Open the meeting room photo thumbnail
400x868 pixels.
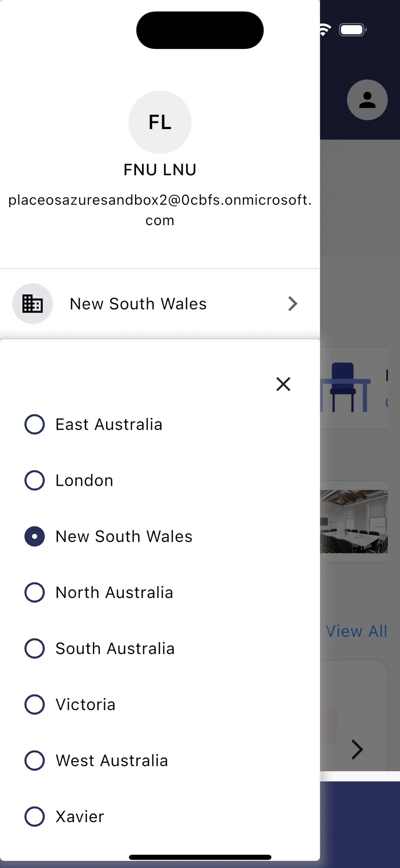pyautogui.click(x=354, y=521)
